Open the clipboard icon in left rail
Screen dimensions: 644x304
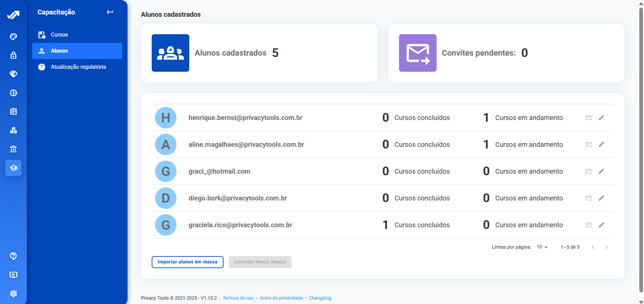[x=13, y=112]
